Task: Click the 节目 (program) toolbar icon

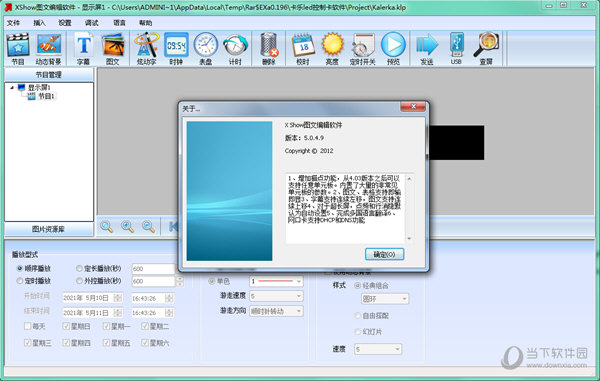Action: [18, 49]
